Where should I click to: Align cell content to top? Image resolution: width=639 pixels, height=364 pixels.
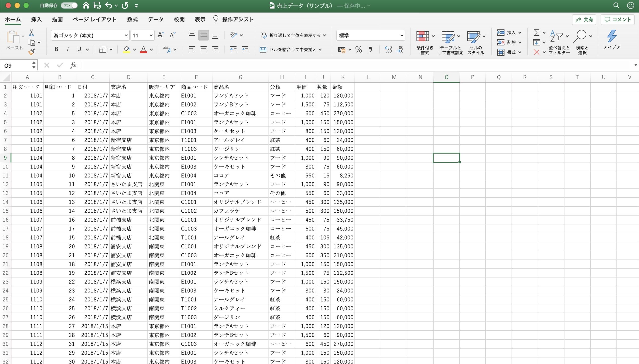192,35
